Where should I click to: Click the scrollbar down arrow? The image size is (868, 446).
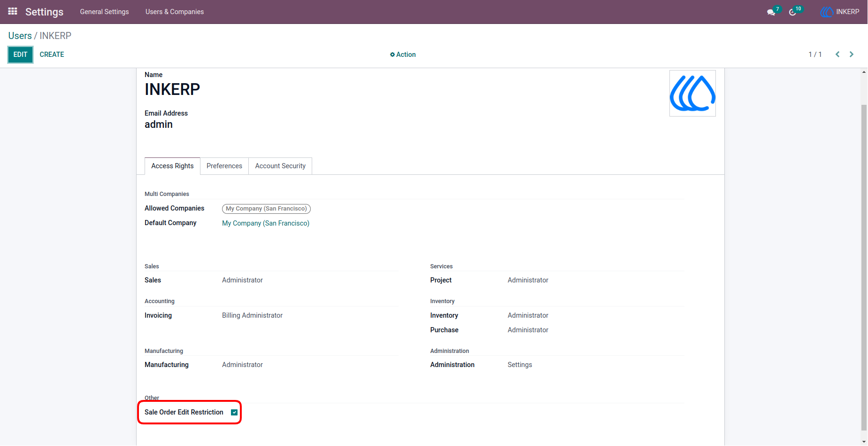click(864, 442)
